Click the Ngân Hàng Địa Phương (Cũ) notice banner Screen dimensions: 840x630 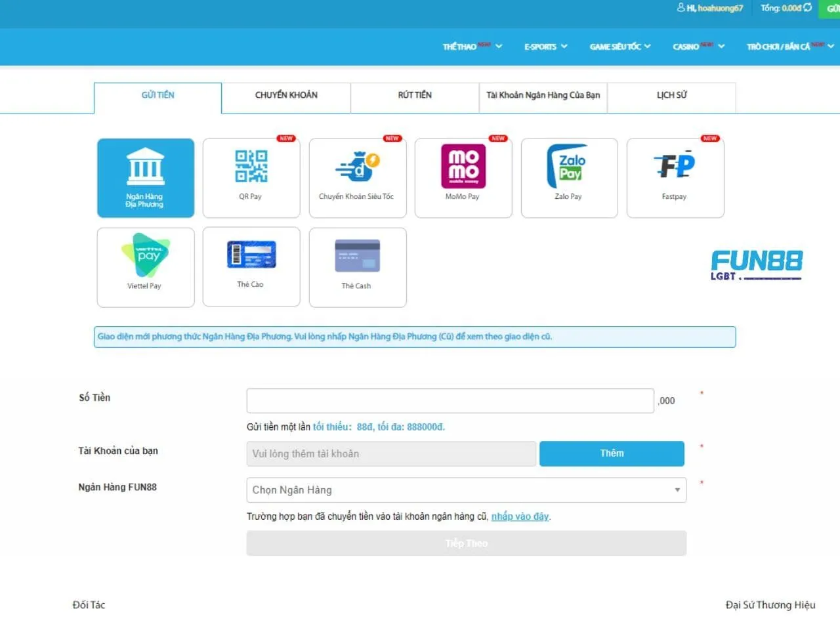click(x=415, y=337)
